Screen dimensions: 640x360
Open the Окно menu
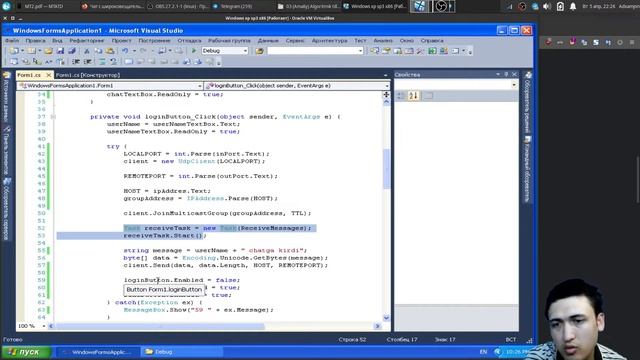[407, 40]
